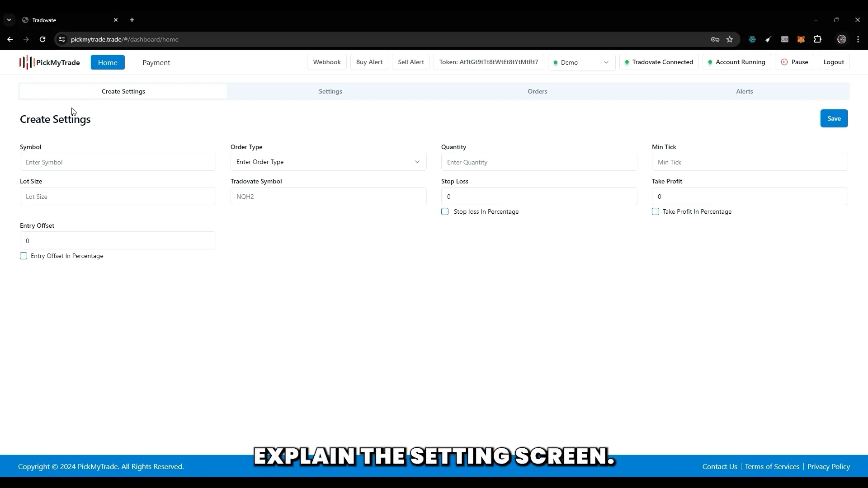Switch to the Settings tab
Screen dimensions: 868x488
pyautogui.click(x=330, y=91)
